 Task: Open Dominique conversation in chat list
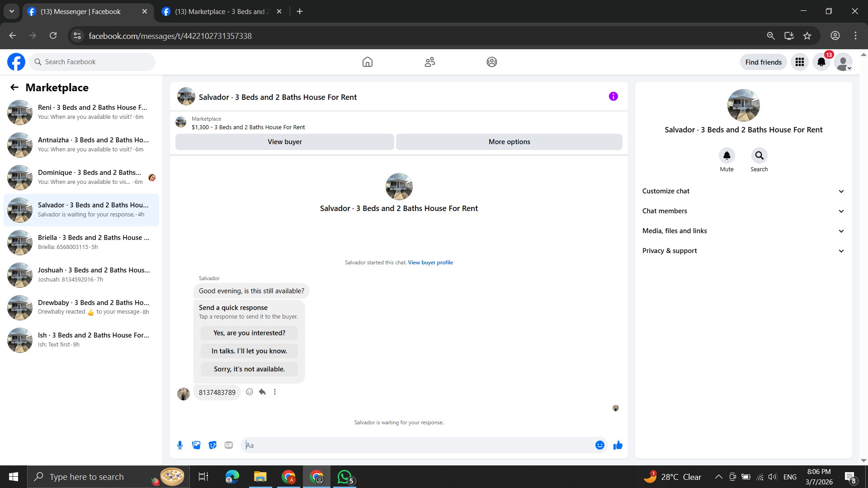click(x=81, y=177)
